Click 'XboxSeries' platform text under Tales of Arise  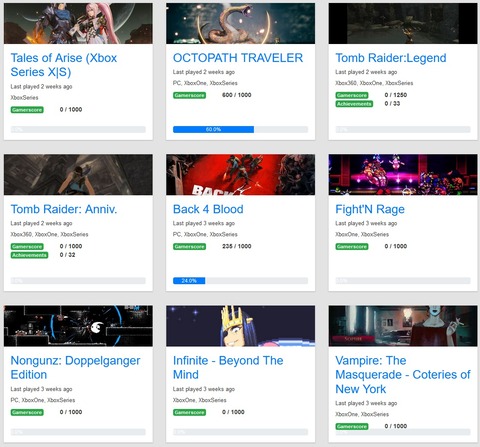pyautogui.click(x=24, y=98)
